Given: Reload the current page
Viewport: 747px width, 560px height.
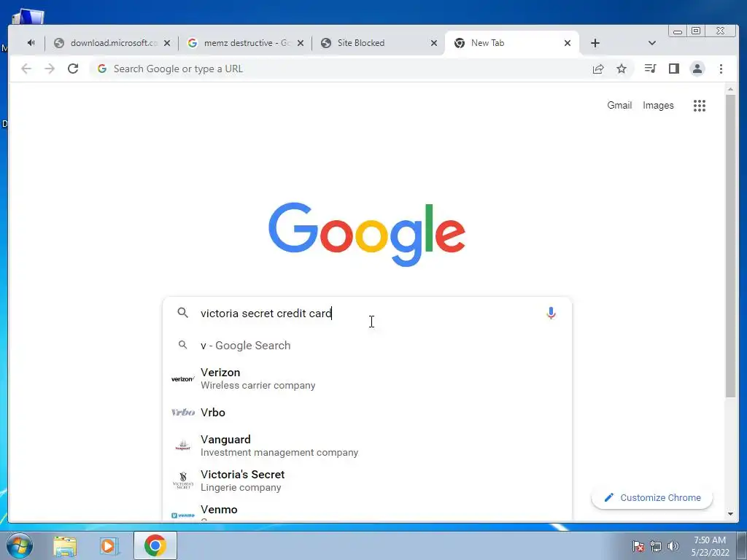Looking at the screenshot, I should coord(73,69).
